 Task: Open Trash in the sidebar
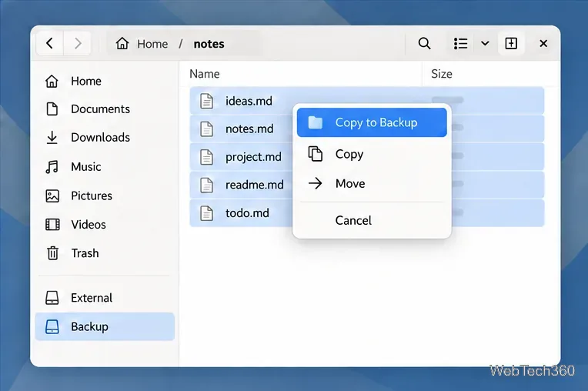105,253
